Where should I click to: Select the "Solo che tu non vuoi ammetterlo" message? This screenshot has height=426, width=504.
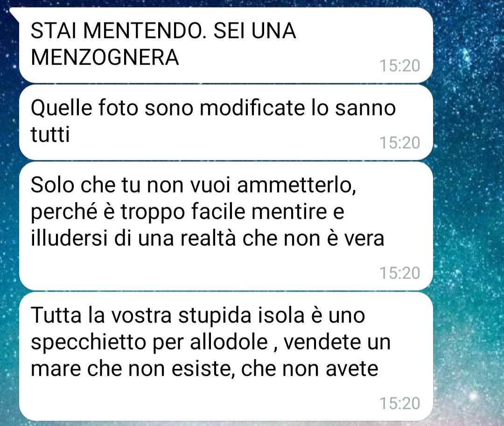[x=226, y=226]
